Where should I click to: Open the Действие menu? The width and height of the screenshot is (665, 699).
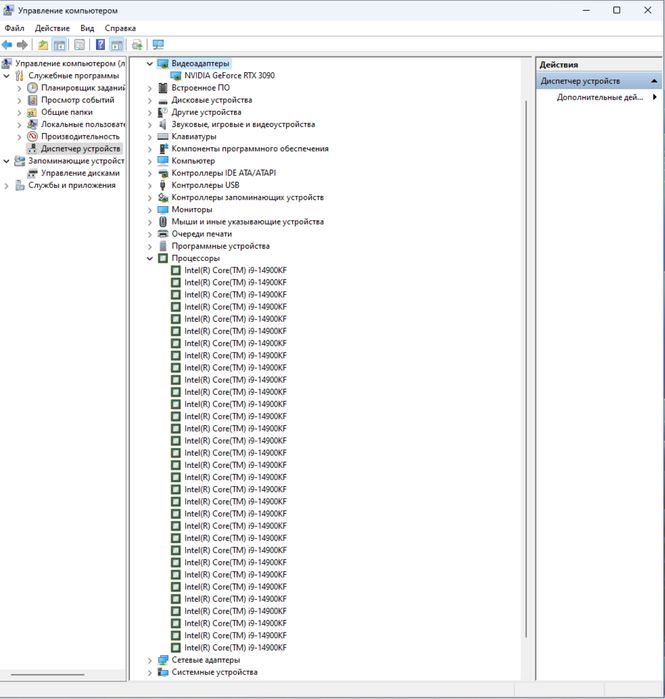[x=52, y=28]
